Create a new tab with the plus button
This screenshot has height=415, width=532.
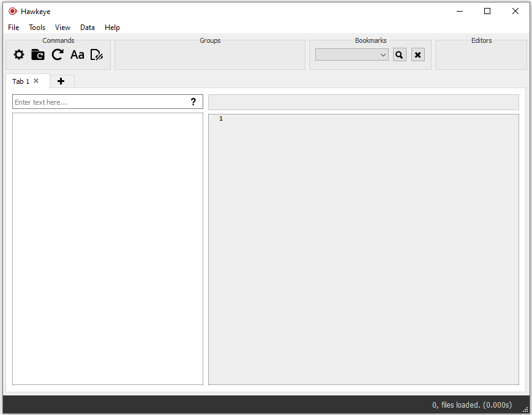point(61,81)
